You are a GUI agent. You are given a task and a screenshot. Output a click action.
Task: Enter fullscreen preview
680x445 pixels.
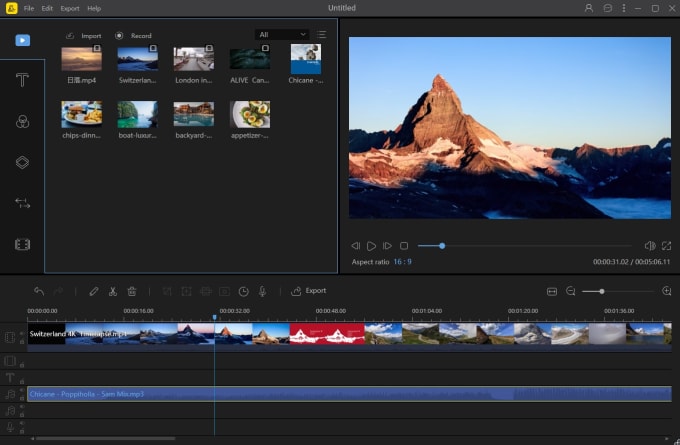(667, 246)
